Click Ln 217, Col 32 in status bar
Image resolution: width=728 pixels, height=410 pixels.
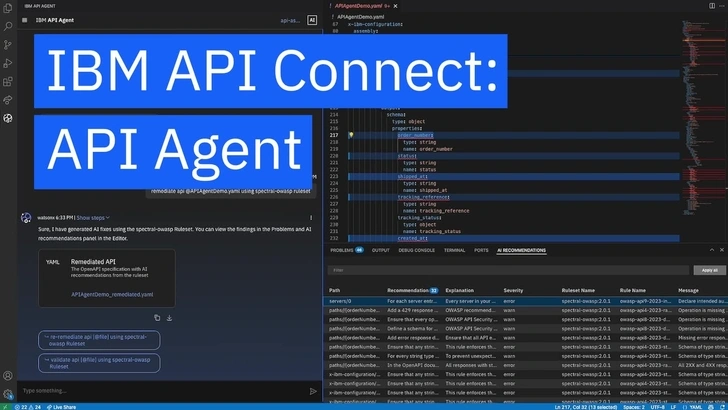pos(585,407)
